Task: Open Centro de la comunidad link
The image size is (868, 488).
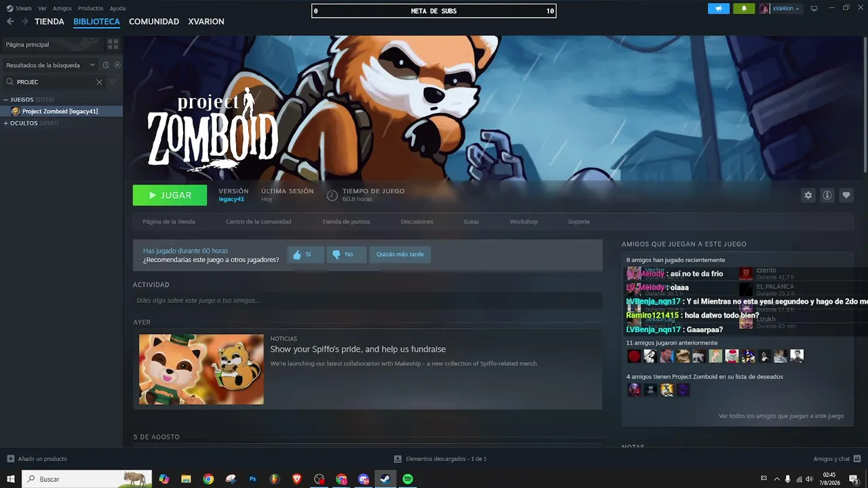Action: 258,222
